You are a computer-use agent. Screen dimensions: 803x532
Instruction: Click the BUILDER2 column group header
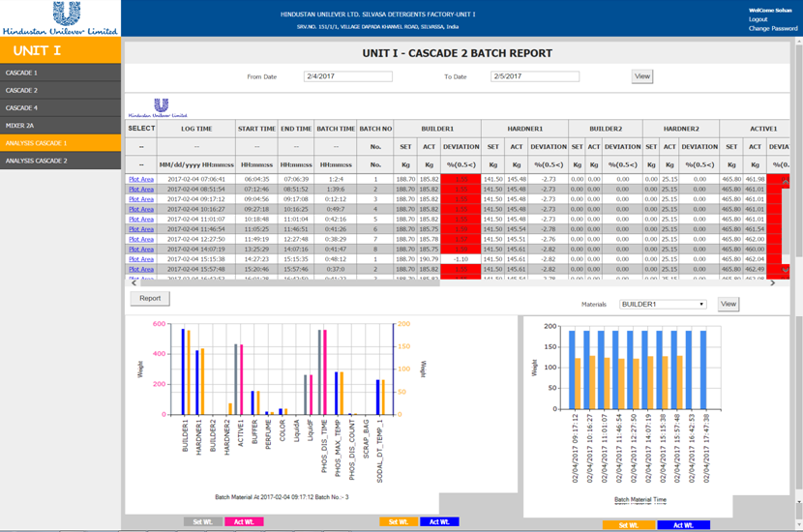tap(606, 129)
